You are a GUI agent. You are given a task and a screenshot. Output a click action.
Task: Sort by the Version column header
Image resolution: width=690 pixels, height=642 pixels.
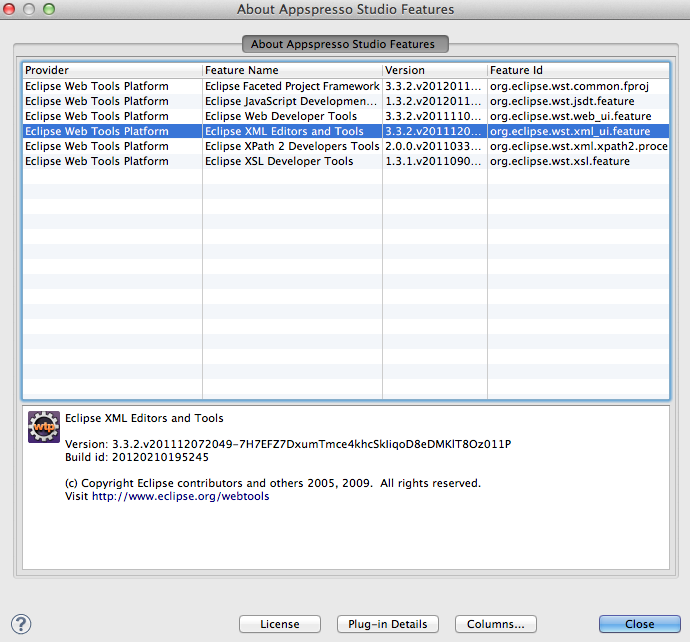click(435, 70)
